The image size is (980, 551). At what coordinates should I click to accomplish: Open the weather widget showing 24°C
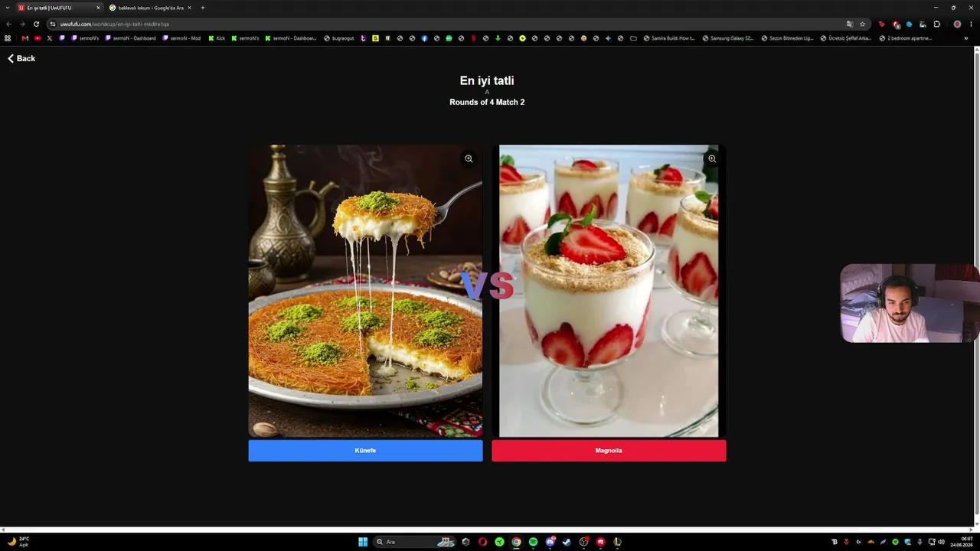(18, 542)
